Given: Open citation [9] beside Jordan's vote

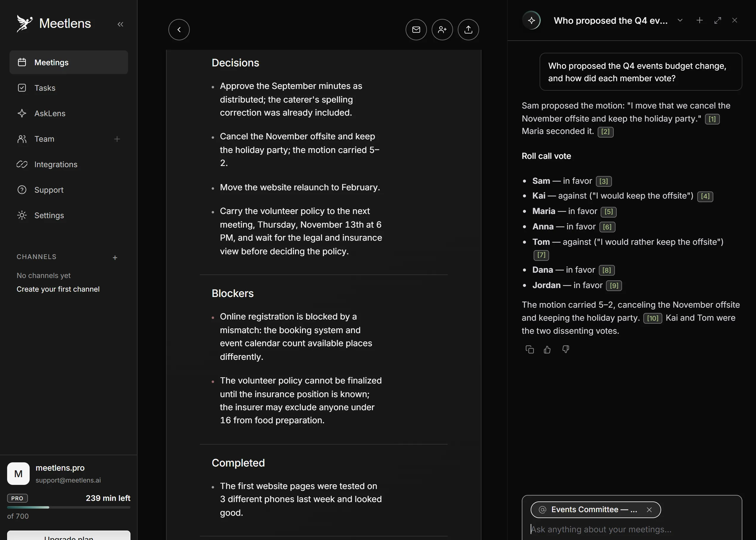Looking at the screenshot, I should pos(614,286).
